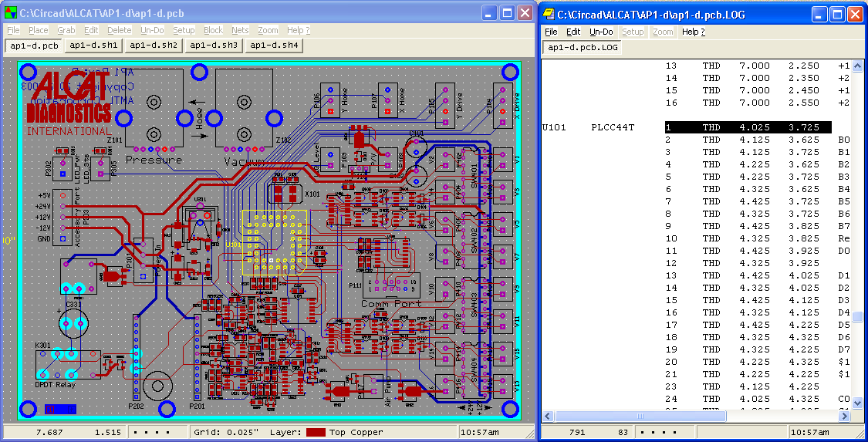Select the ap1-d.pcb.LOG tab
868x442 pixels.
(583, 48)
